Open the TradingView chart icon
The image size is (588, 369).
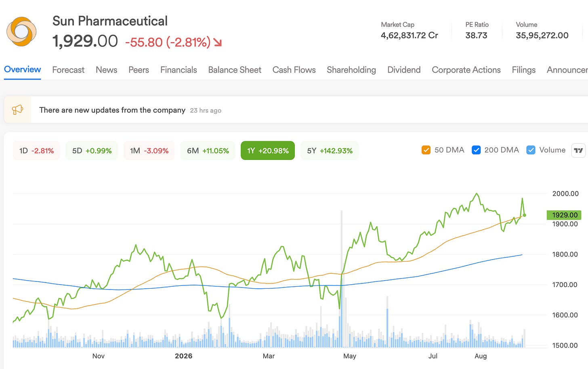click(x=578, y=150)
